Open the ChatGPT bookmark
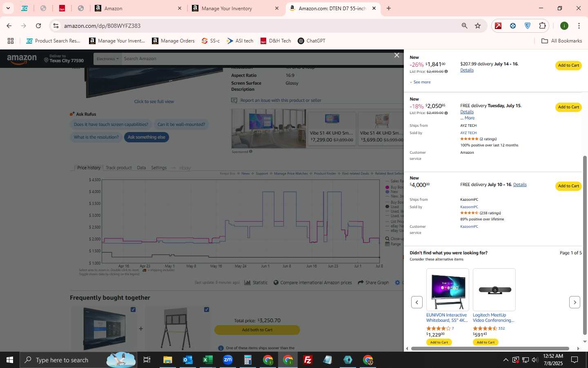This screenshot has width=588, height=368. [x=312, y=41]
